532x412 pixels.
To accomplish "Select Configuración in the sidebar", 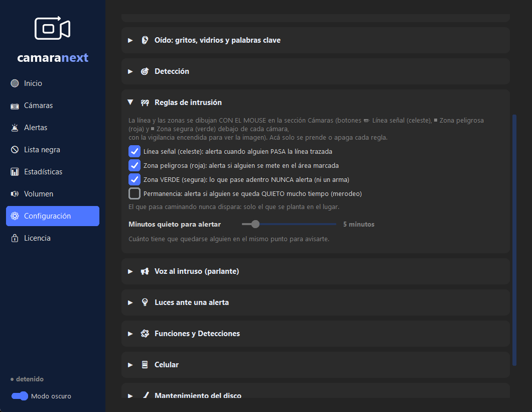I will (53, 216).
